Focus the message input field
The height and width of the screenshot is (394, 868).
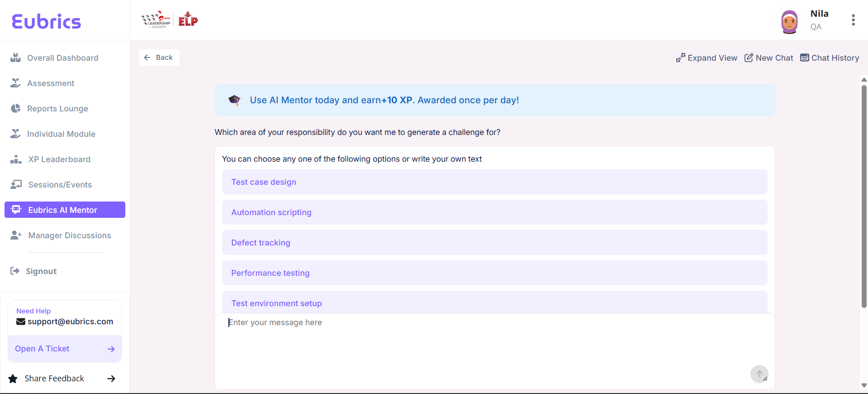point(494,351)
